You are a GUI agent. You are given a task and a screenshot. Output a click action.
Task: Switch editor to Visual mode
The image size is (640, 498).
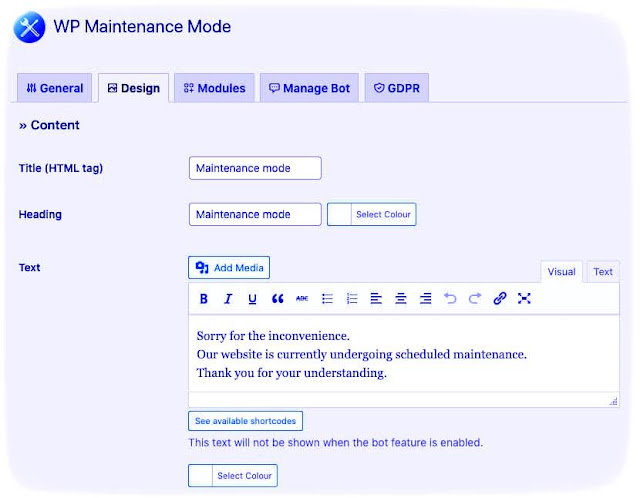562,272
